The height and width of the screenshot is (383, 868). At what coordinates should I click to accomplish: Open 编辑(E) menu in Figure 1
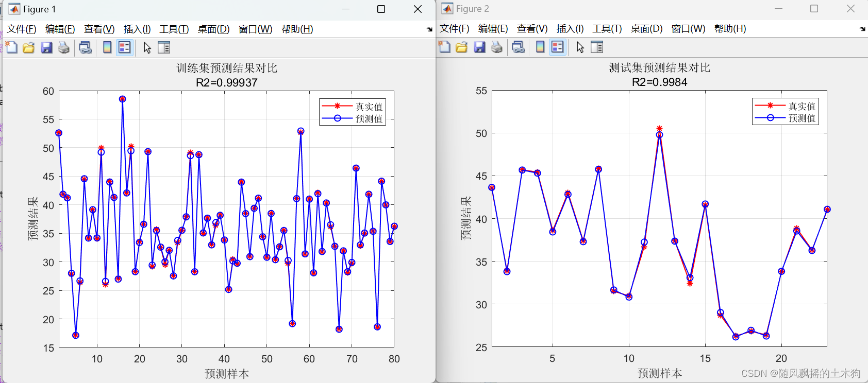pyautogui.click(x=60, y=29)
